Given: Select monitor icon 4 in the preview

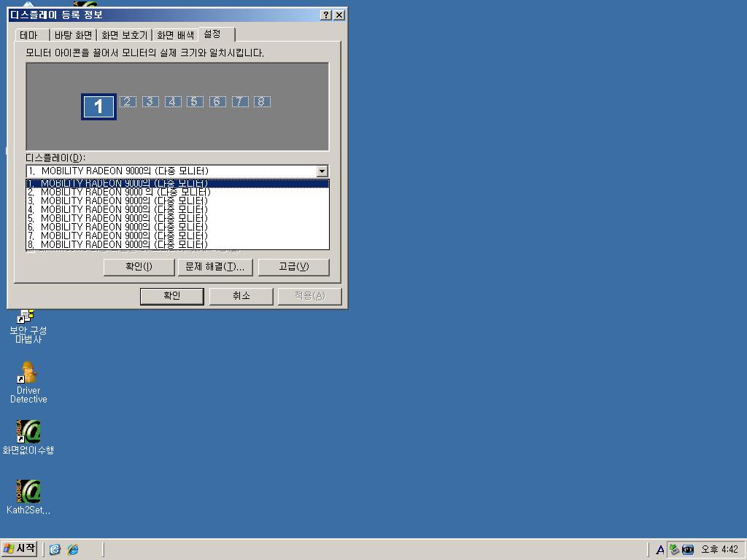Looking at the screenshot, I should click(173, 101).
